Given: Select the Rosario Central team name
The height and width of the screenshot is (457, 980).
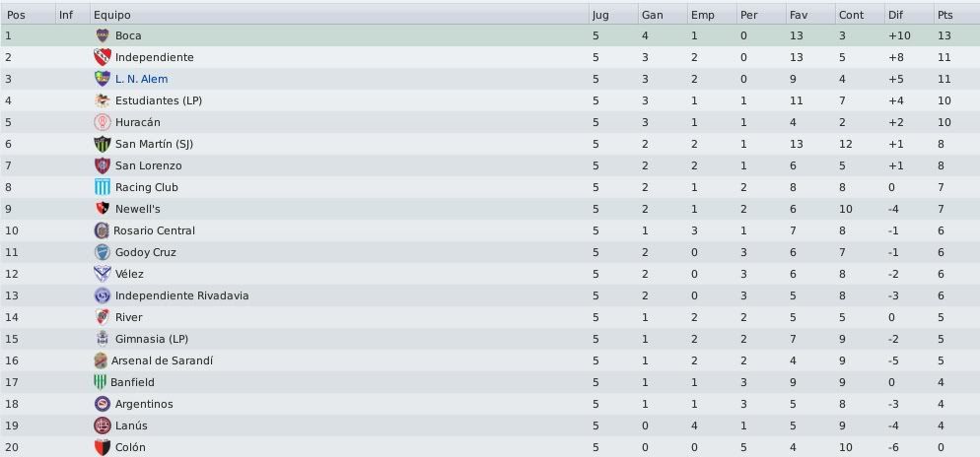Looking at the screenshot, I should pyautogui.click(x=154, y=231).
